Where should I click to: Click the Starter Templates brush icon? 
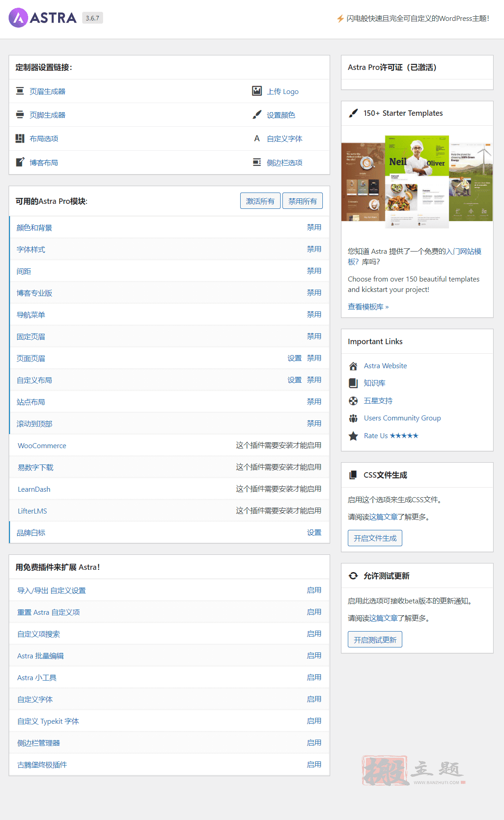353,113
